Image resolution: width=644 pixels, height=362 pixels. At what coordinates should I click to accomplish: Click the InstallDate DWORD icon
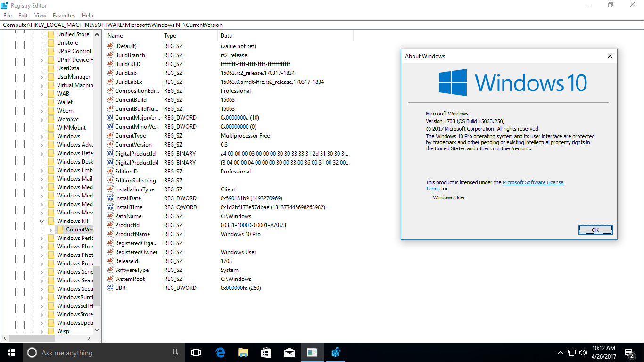(x=110, y=198)
